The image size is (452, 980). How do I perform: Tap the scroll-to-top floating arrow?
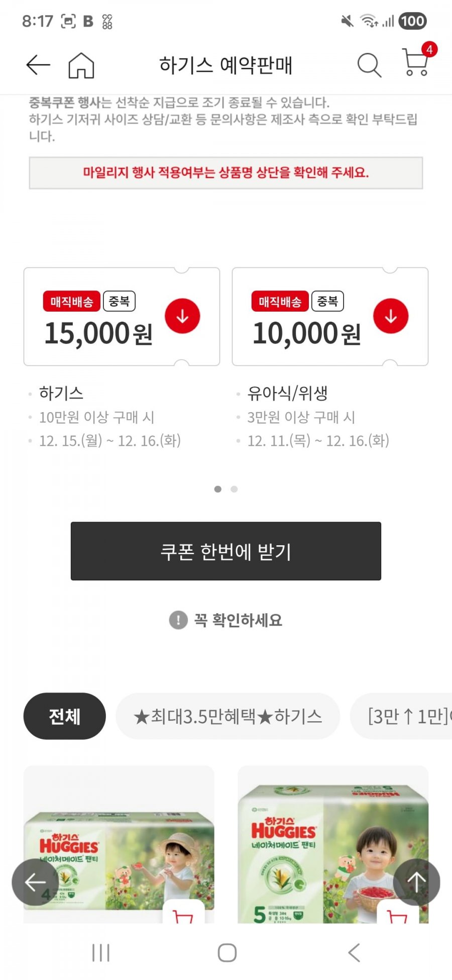416,881
